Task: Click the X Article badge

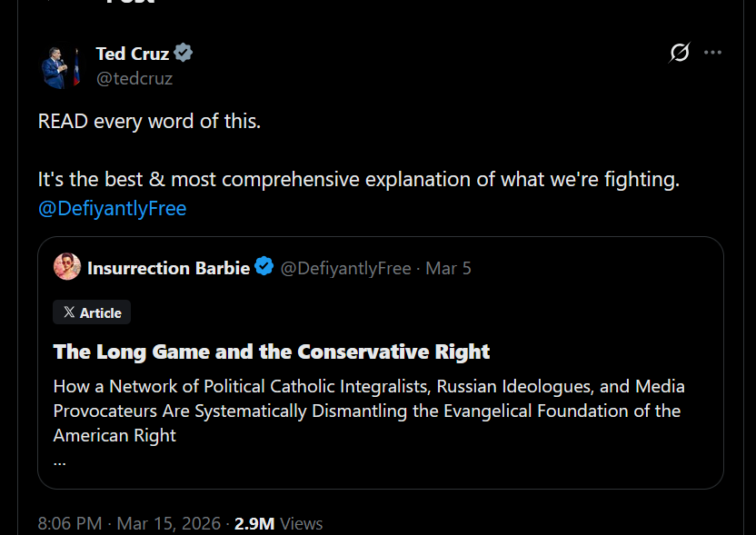Action: (x=92, y=312)
